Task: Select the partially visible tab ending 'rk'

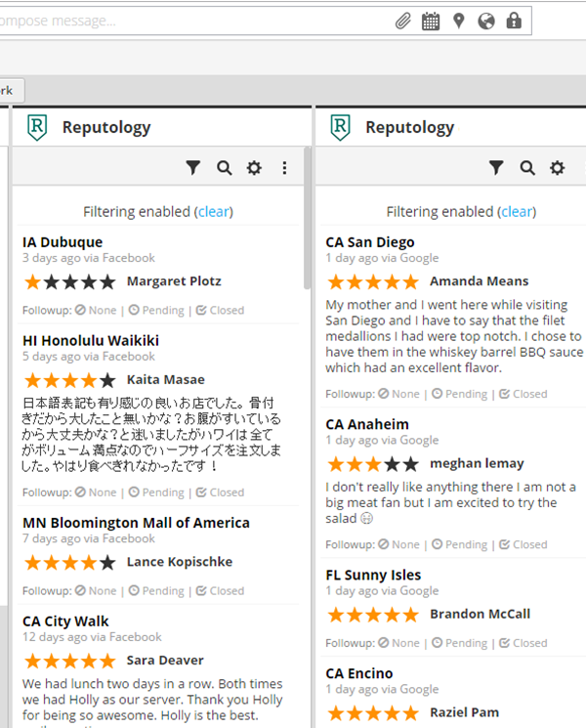Action: coord(11,91)
